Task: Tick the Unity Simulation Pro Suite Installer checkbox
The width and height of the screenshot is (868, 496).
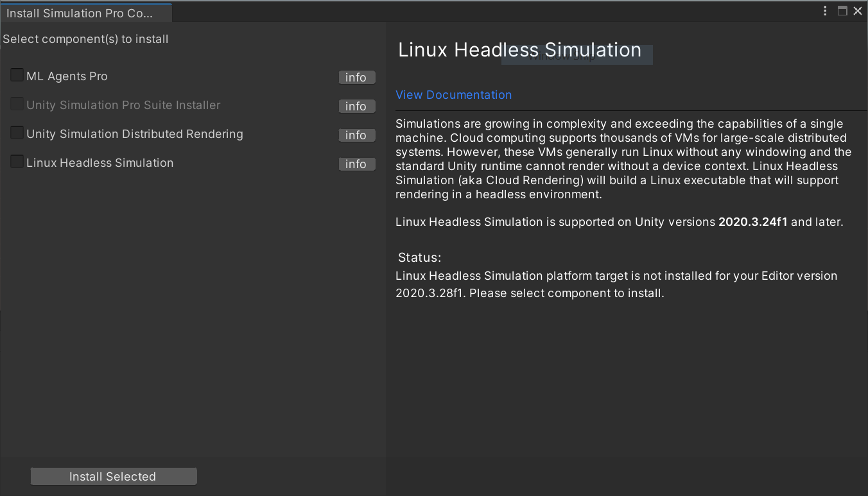Action: pyautogui.click(x=17, y=105)
